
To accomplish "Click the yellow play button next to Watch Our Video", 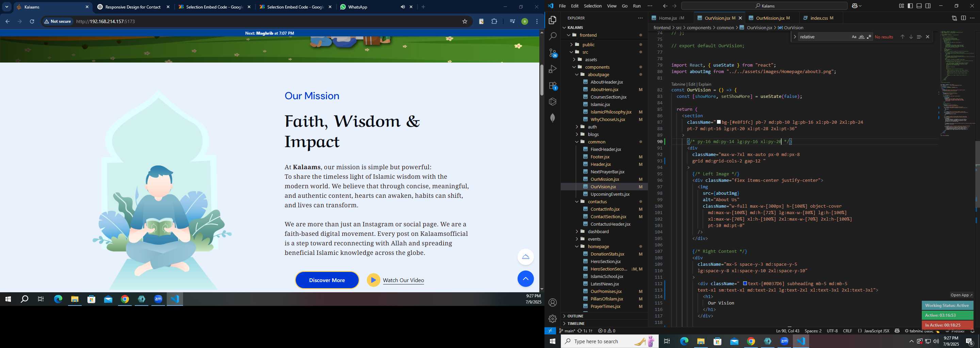I will point(373,280).
